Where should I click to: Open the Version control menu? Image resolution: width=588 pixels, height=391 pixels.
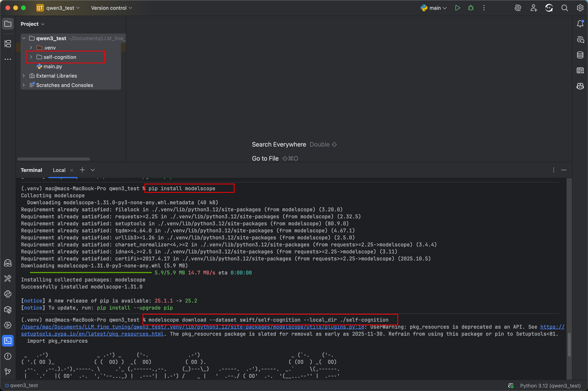point(111,8)
